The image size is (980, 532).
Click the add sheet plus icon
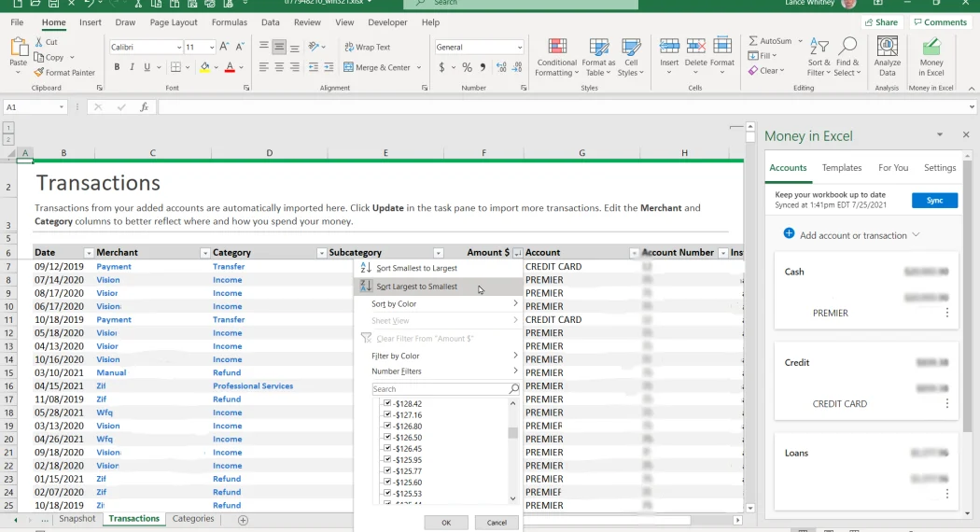[243, 520]
